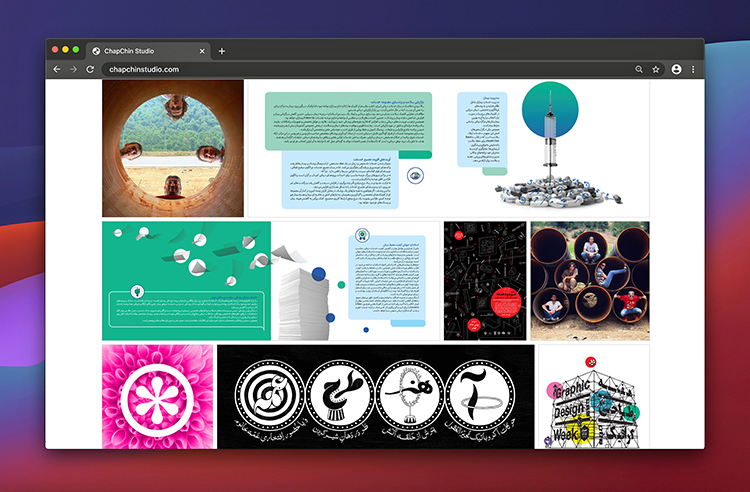The image size is (750, 492).
Task: Open the faces looking through circle photo
Action: pos(173,148)
